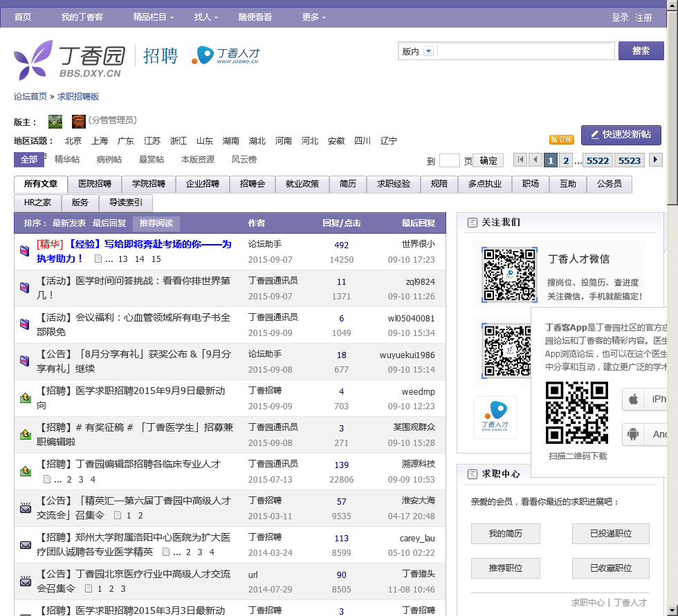Open the 更多 dropdown in top bar
Image resolution: width=678 pixels, height=616 pixels.
point(315,17)
